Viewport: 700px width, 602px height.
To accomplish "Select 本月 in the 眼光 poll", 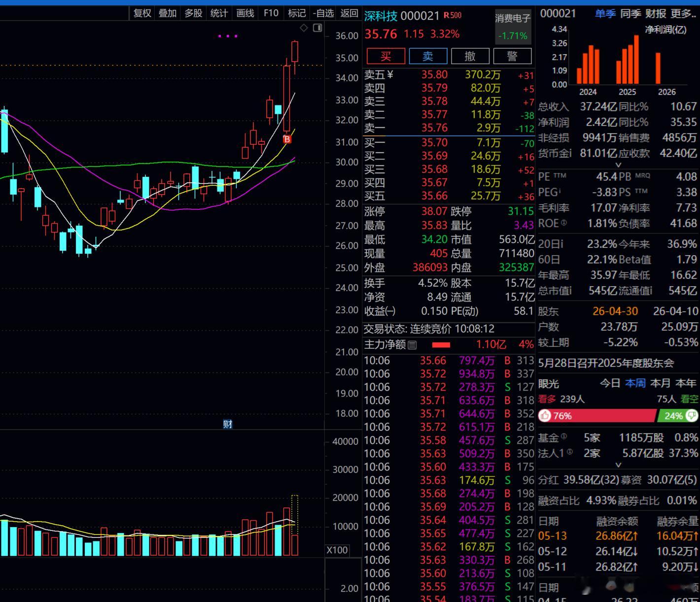I will [x=661, y=383].
